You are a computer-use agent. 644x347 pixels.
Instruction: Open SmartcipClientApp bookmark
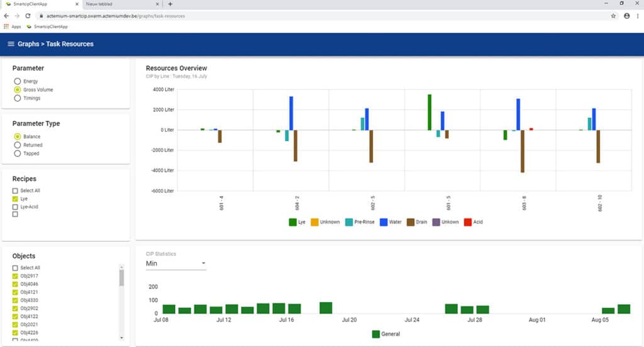(47, 26)
